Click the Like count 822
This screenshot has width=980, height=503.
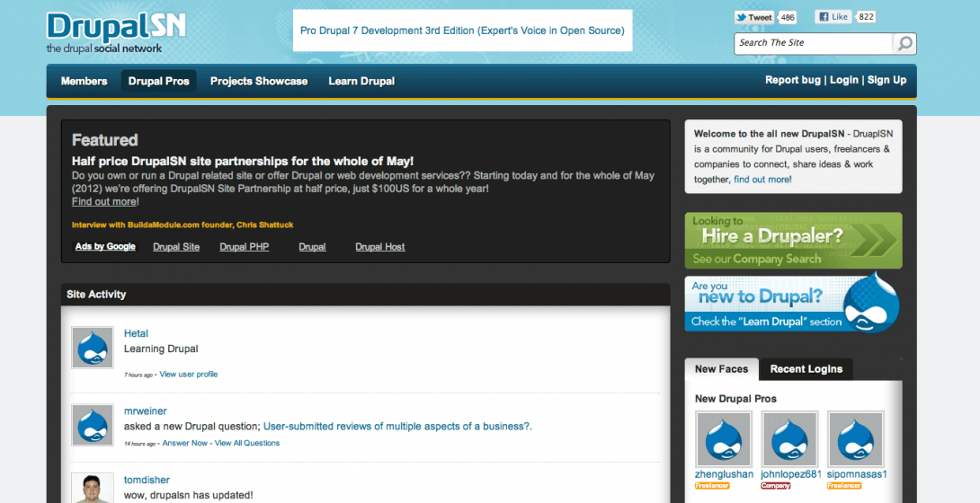tap(866, 17)
